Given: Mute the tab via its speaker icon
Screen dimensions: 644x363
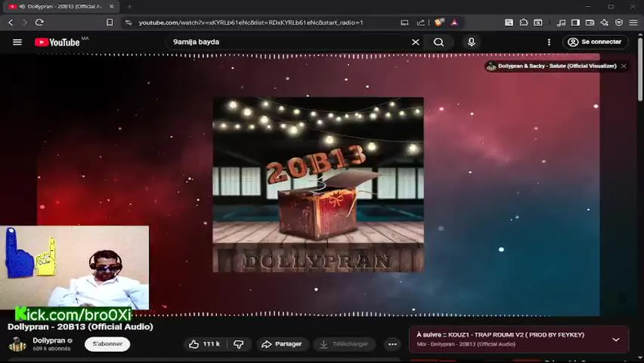Looking at the screenshot, I should (23, 7).
